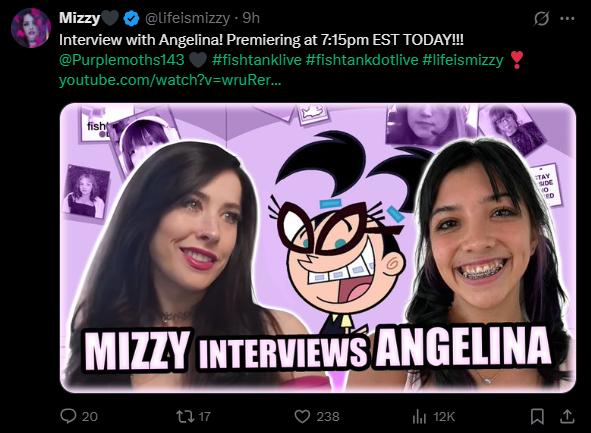Open the @Purplemoths143 mention

[x=122, y=60]
